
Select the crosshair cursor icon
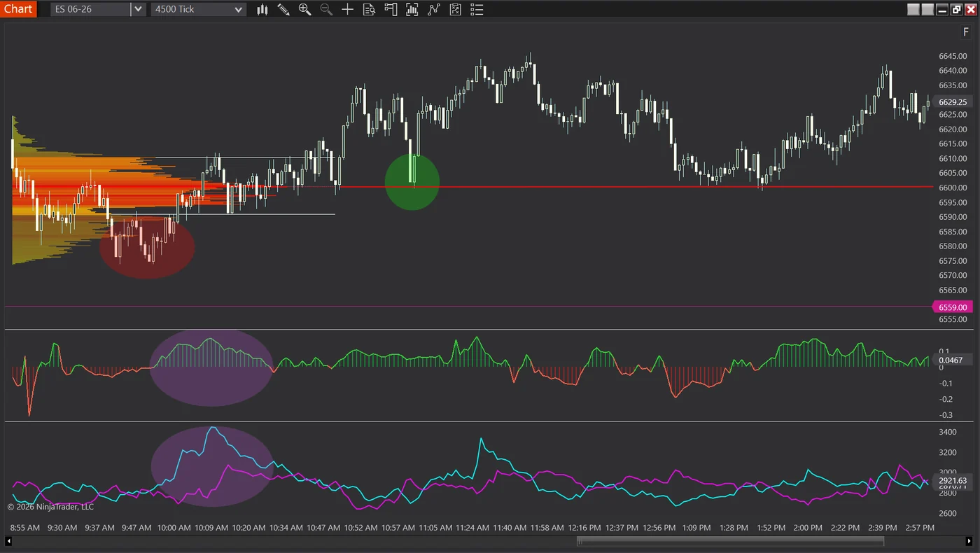tap(348, 9)
